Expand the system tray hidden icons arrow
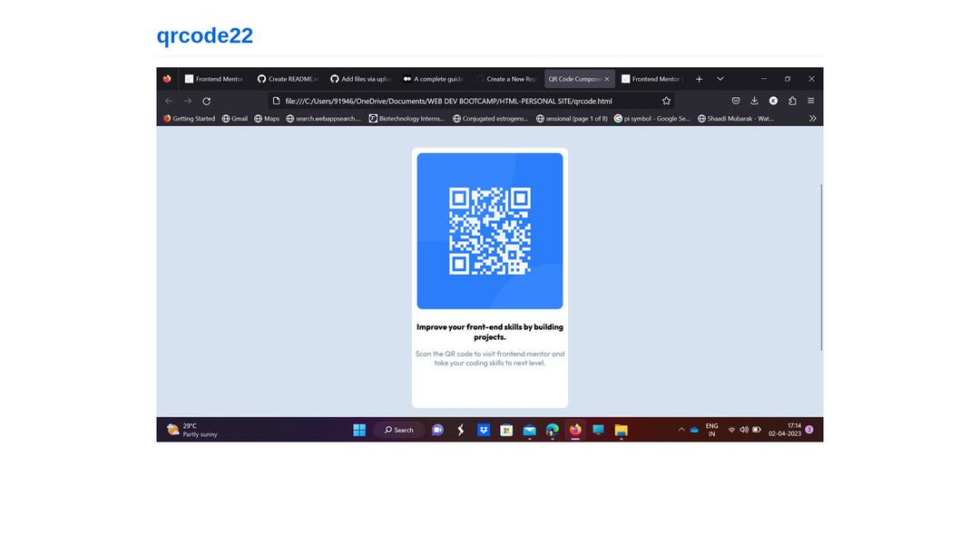 (x=681, y=430)
